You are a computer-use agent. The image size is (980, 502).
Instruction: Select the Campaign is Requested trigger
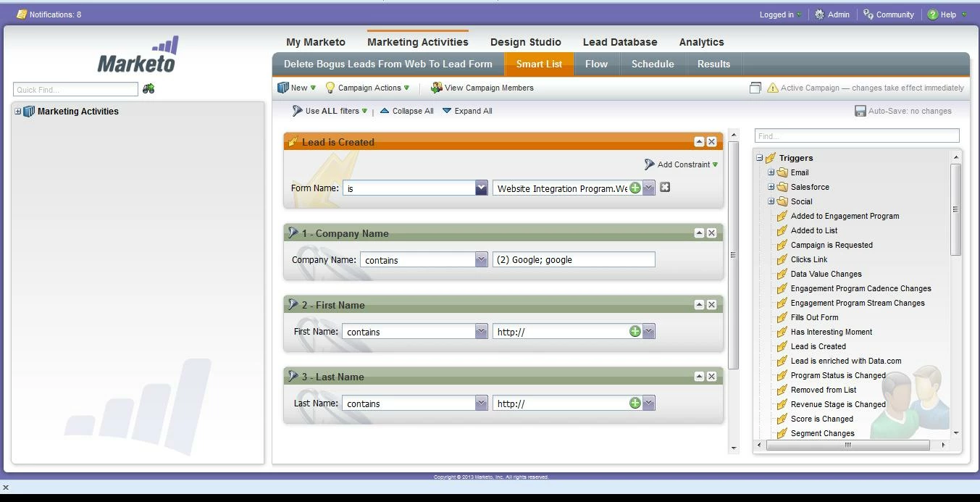coord(832,245)
